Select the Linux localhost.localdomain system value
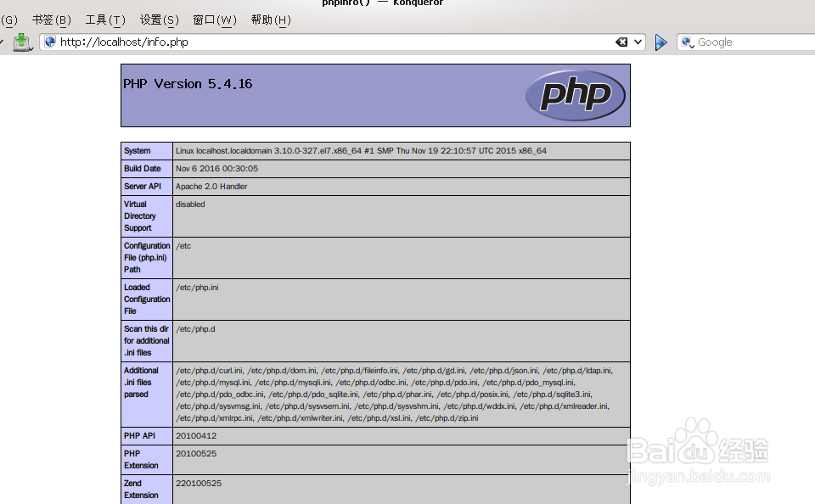Image resolution: width=815 pixels, height=504 pixels. 361,151
